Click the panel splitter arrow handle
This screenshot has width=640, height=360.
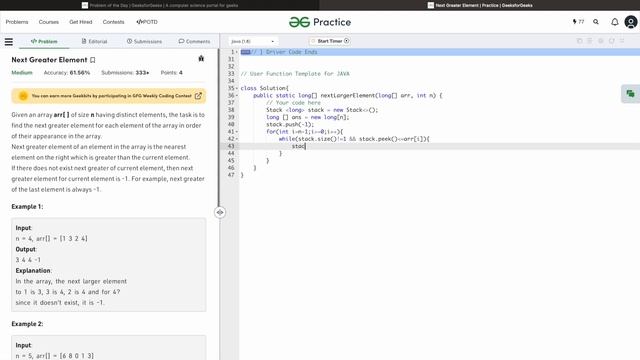click(220, 212)
